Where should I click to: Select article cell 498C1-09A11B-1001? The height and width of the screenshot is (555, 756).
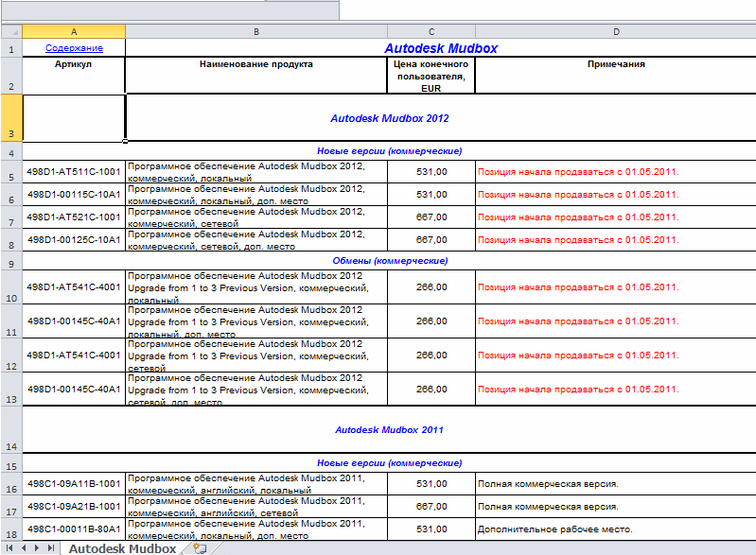(x=73, y=484)
